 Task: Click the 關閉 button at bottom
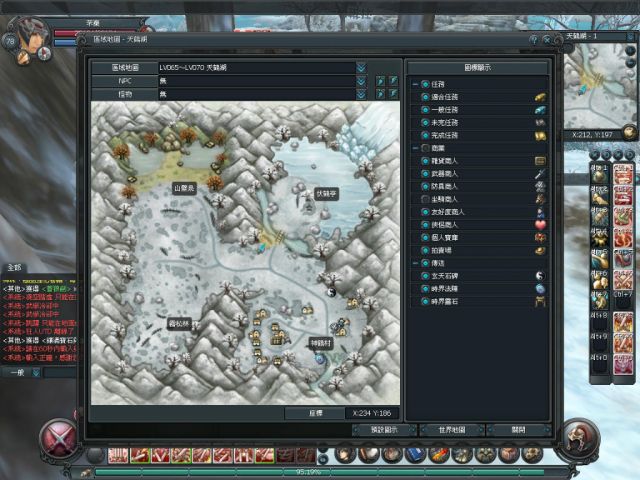click(518, 430)
